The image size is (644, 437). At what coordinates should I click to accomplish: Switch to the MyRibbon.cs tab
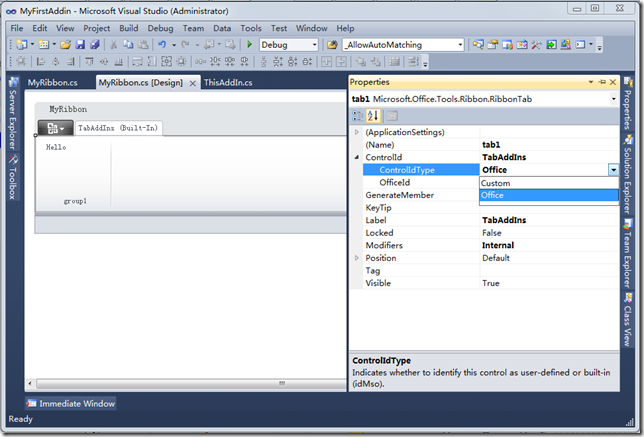(53, 83)
